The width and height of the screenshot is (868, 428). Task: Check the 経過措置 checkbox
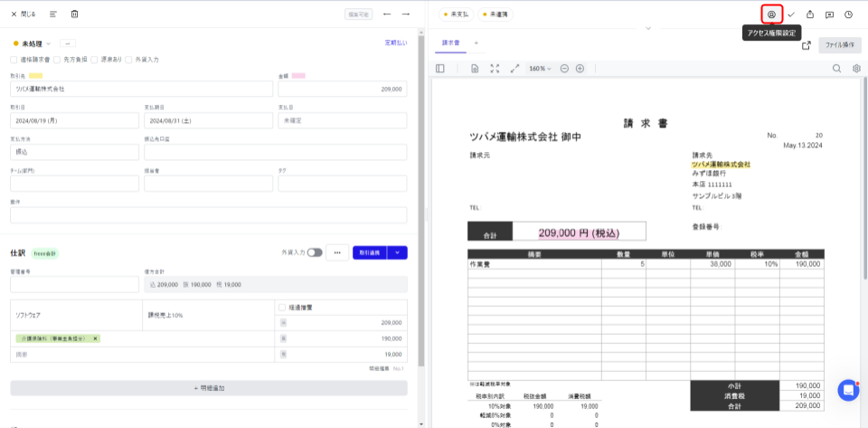tap(282, 308)
